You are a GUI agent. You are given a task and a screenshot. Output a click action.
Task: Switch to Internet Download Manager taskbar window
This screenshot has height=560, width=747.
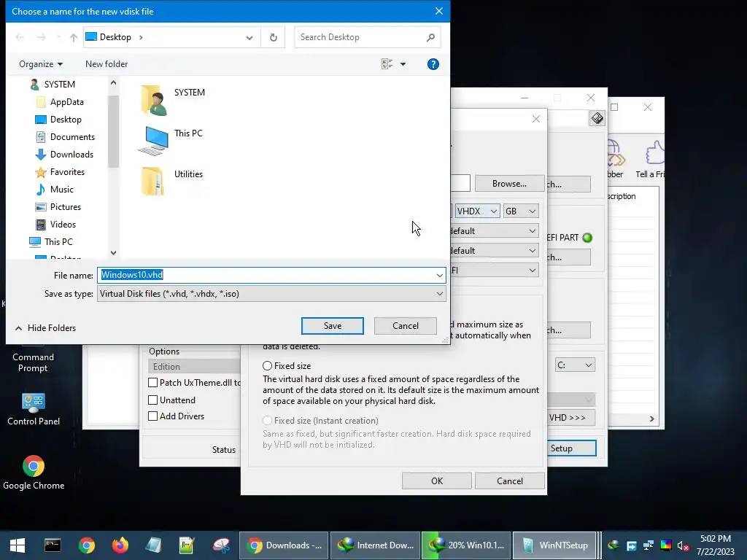pos(375,545)
